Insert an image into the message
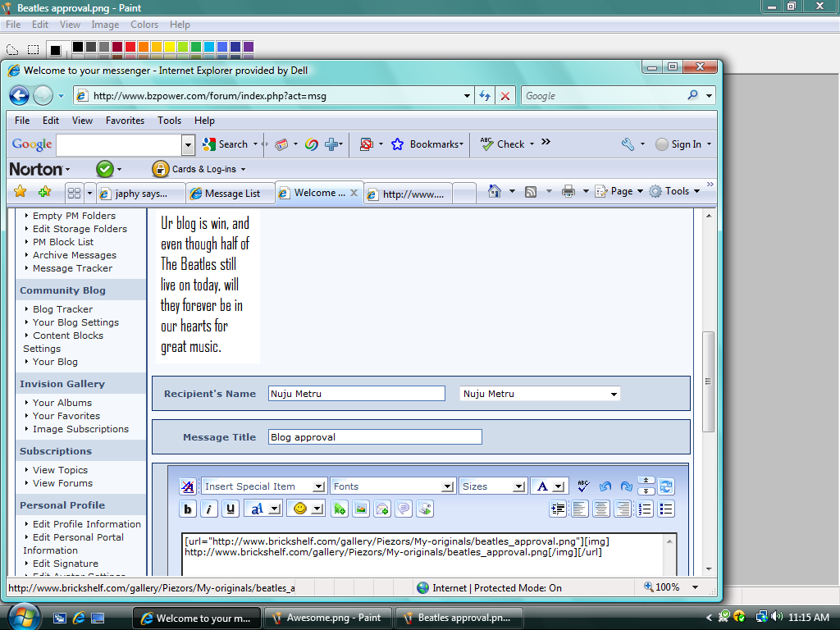840x630 pixels. tap(361, 509)
